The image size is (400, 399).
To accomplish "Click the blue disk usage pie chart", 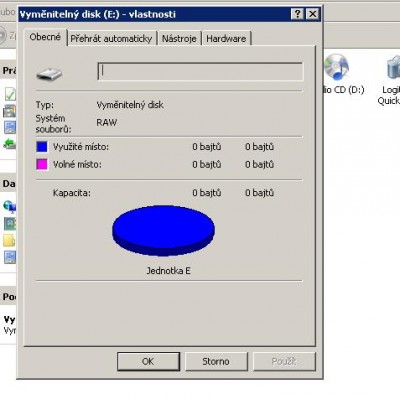I will (x=163, y=231).
